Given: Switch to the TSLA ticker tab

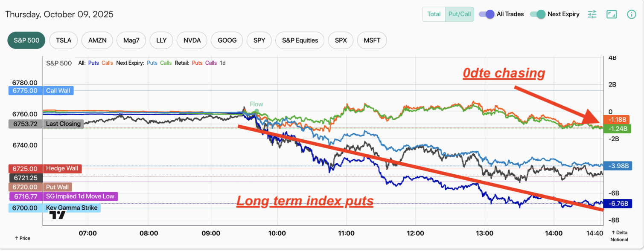Looking at the screenshot, I should pyautogui.click(x=64, y=40).
